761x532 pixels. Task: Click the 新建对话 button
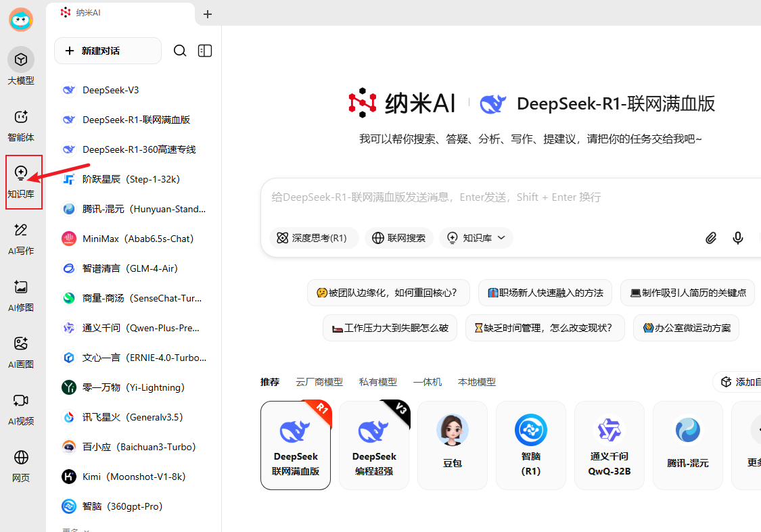(x=108, y=51)
